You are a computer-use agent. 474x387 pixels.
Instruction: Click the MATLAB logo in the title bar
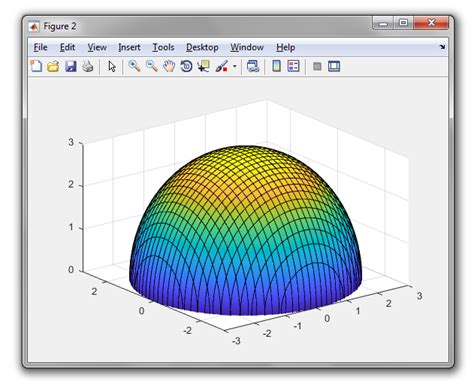(34, 26)
